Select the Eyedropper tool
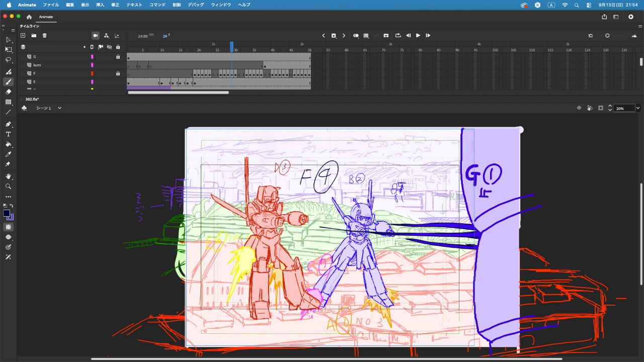Image resolution: width=644 pixels, height=362 pixels. (8, 154)
